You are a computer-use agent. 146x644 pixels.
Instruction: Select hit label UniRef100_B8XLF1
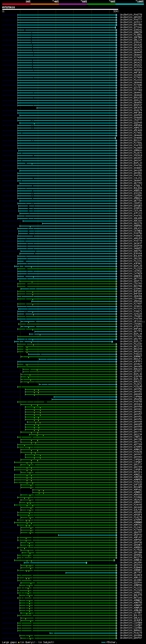131,359
